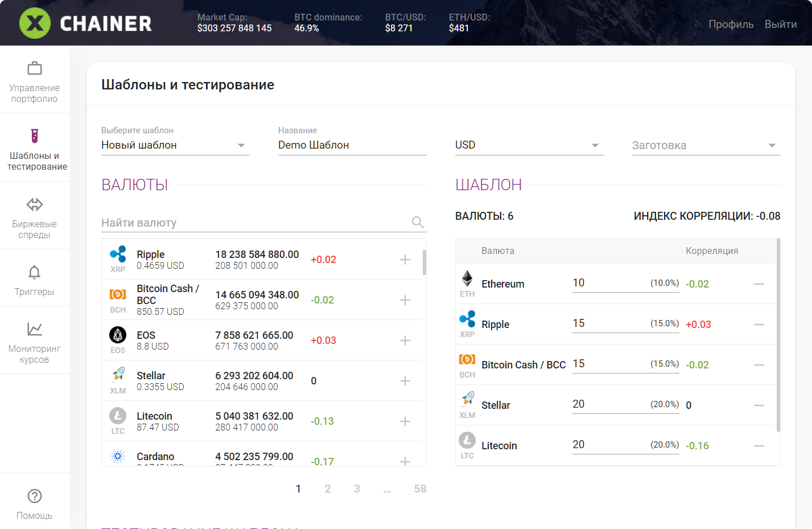Remove Litecoin from template minus icon
Image resolution: width=812 pixels, height=529 pixels.
[x=759, y=446]
